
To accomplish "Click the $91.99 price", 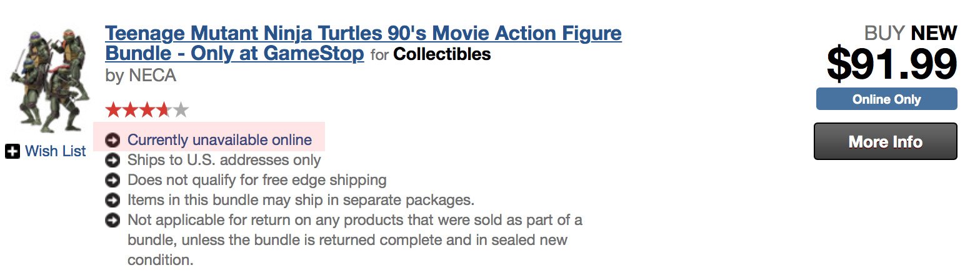I will [x=892, y=64].
